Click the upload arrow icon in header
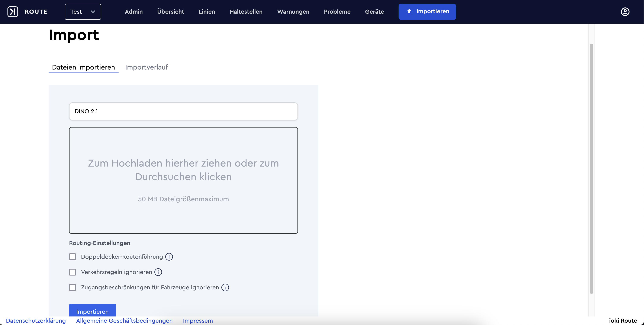Image resolution: width=644 pixels, height=325 pixels. coord(409,12)
